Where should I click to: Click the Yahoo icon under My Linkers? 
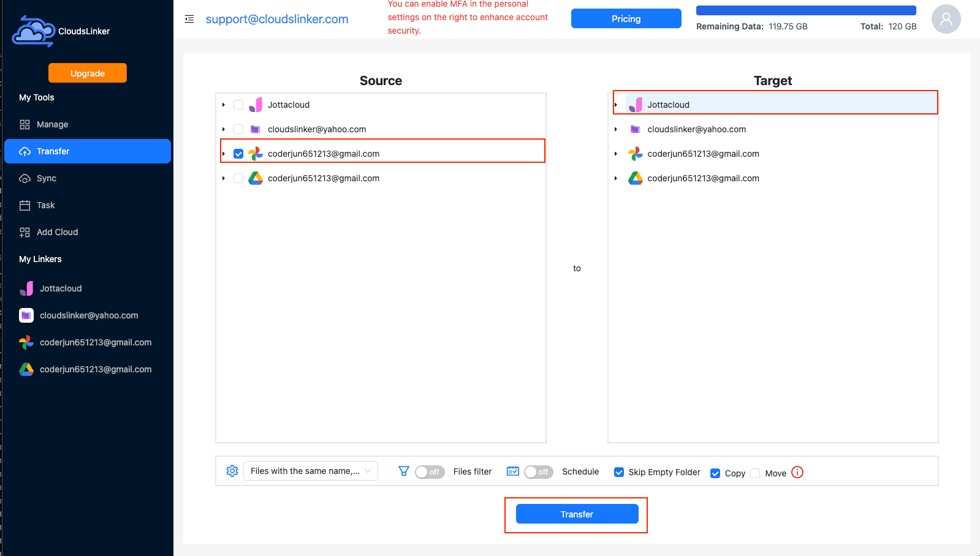(x=26, y=315)
